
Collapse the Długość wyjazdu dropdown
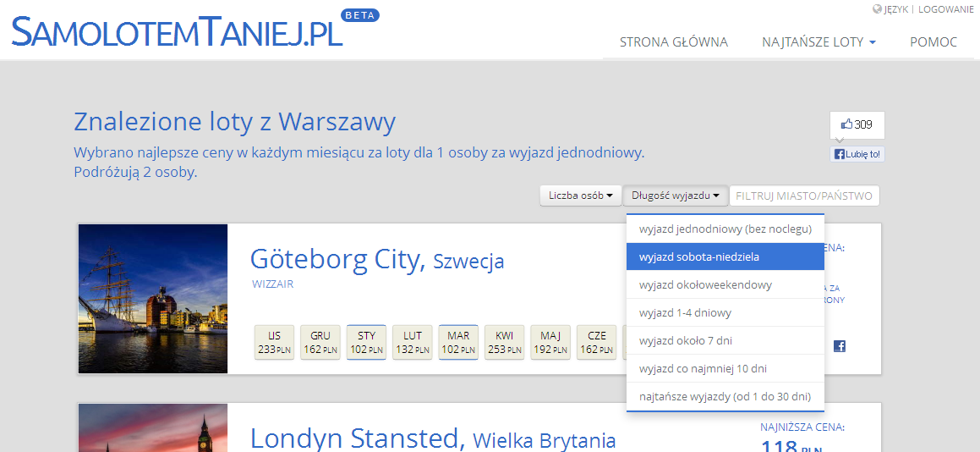click(676, 196)
